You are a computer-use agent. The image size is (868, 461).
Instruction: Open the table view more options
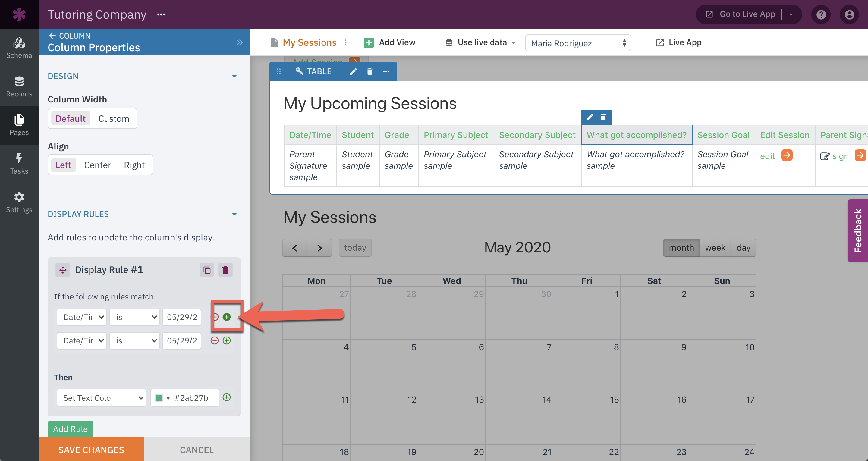(x=386, y=71)
